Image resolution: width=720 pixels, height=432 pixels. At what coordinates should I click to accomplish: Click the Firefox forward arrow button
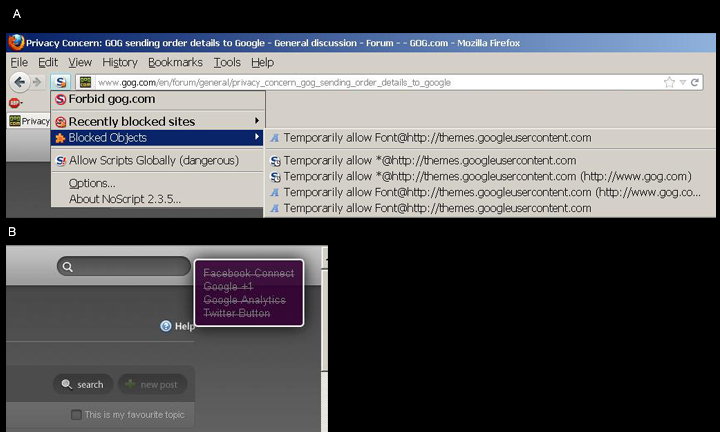point(37,83)
